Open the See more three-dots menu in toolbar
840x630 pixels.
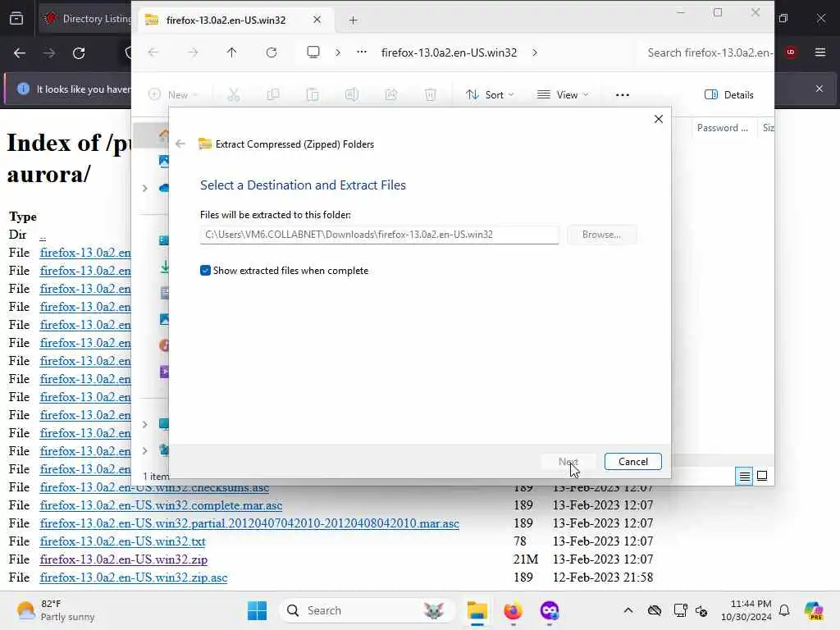(x=623, y=95)
